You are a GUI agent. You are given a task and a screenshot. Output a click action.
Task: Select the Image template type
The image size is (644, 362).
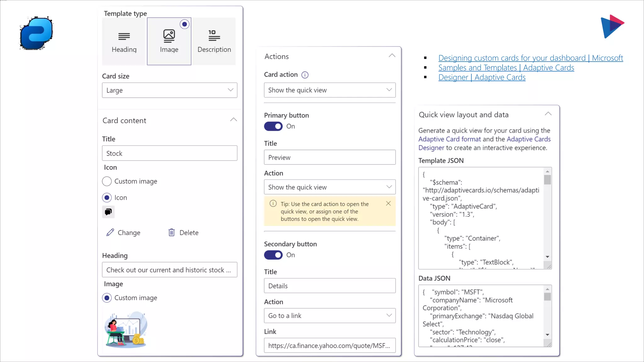pos(169,41)
